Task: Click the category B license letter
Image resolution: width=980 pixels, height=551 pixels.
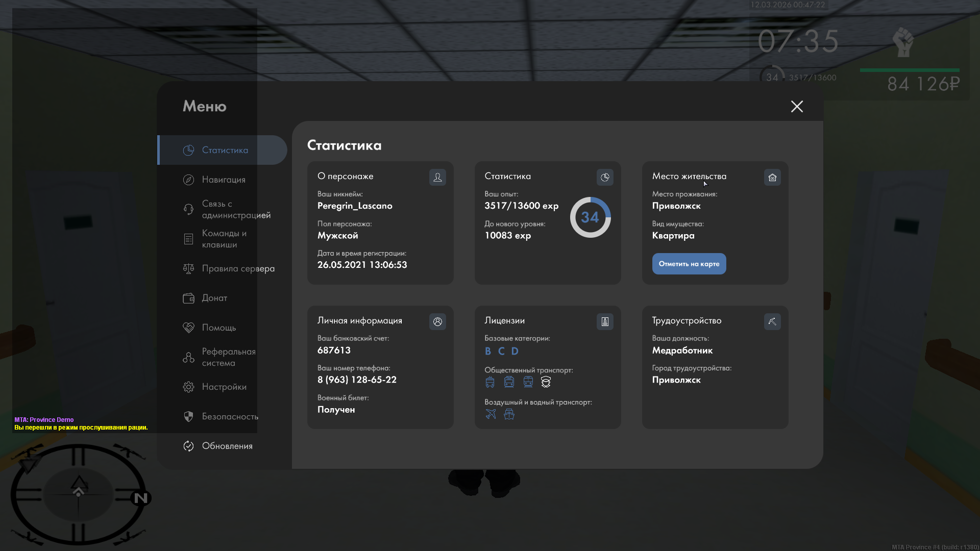Action: coord(488,351)
